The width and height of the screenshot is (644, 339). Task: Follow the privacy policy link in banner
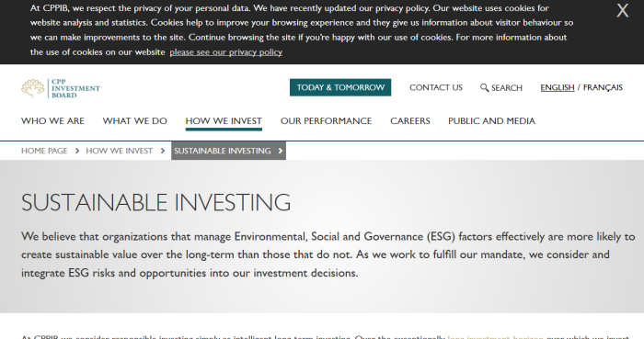226,52
